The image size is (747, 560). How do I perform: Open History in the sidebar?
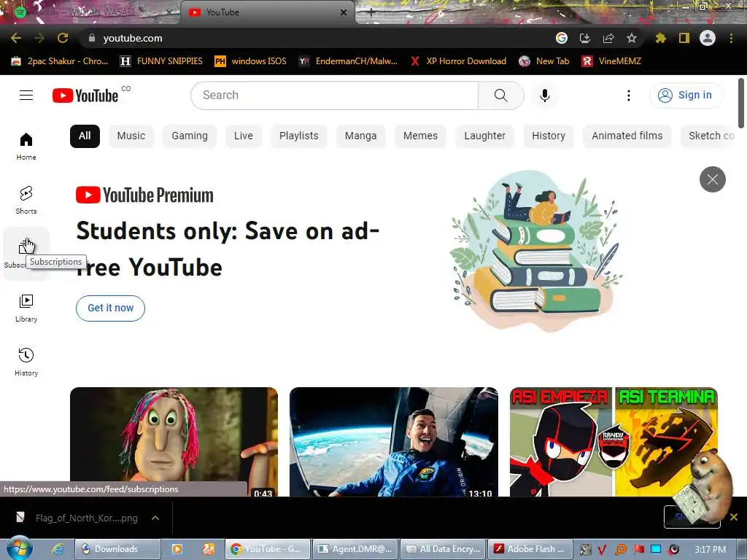(26, 362)
